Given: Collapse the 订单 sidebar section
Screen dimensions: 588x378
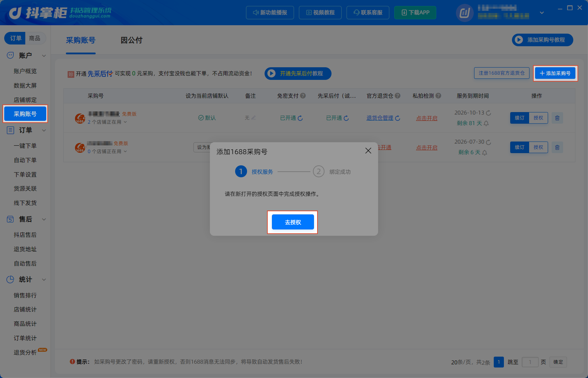Looking at the screenshot, I should click(44, 130).
